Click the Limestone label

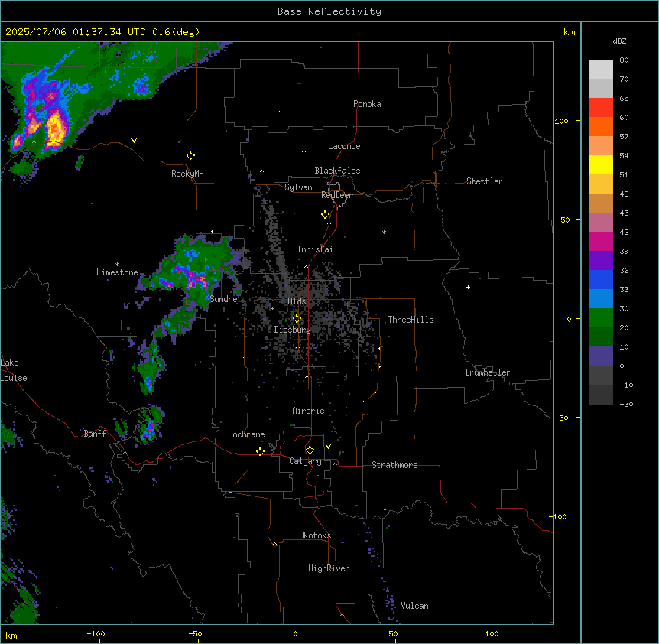tap(117, 272)
